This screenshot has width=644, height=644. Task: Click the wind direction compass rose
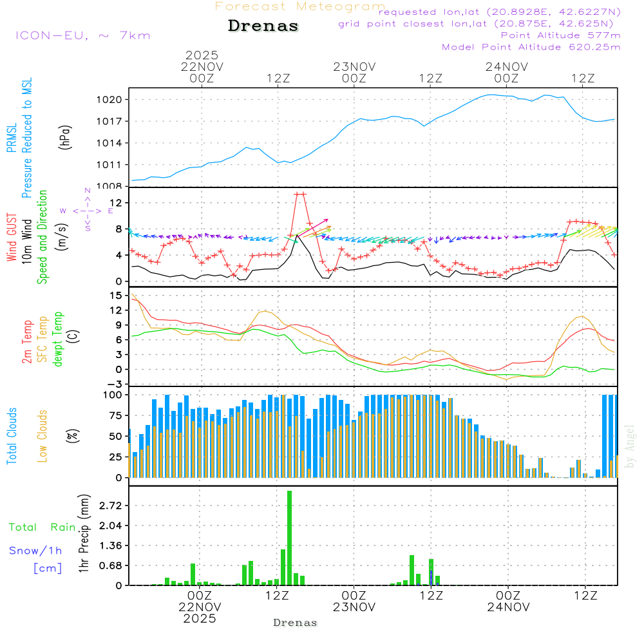coord(87,210)
